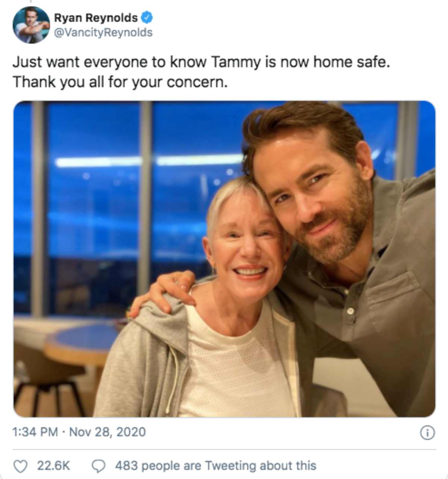Click the blue verified badge
This screenshot has width=448, height=479.
[x=147, y=17]
